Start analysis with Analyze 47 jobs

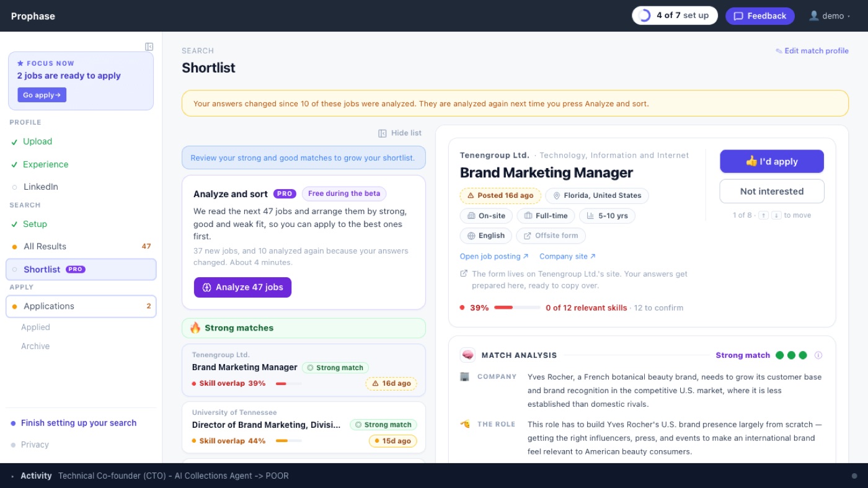tap(242, 287)
